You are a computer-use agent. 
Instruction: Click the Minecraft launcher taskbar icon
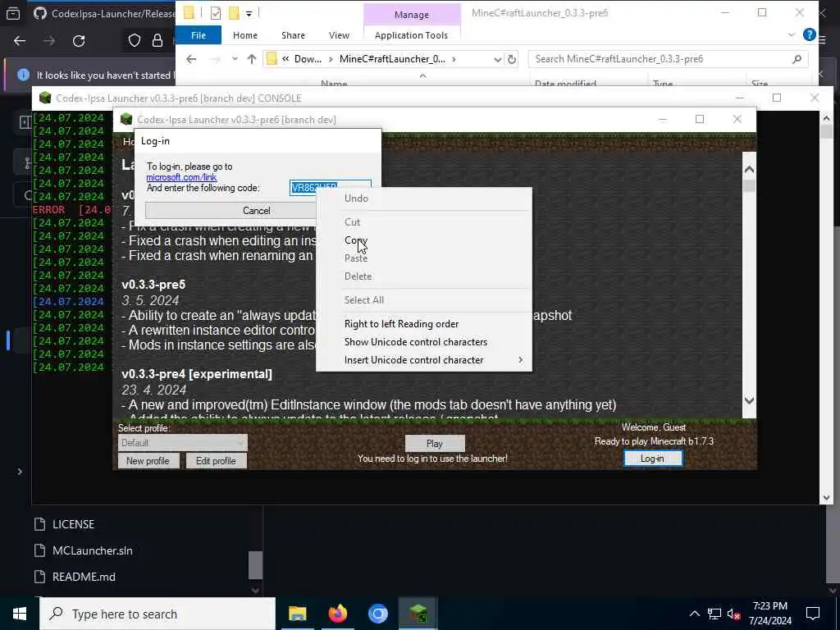coord(418,614)
